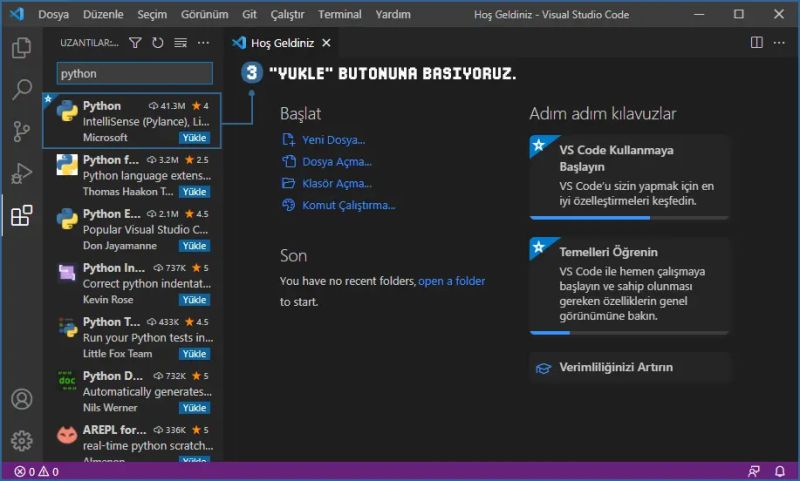800x481 pixels.
Task: Click Yükle for Microsoft Python extension
Action: click(194, 138)
